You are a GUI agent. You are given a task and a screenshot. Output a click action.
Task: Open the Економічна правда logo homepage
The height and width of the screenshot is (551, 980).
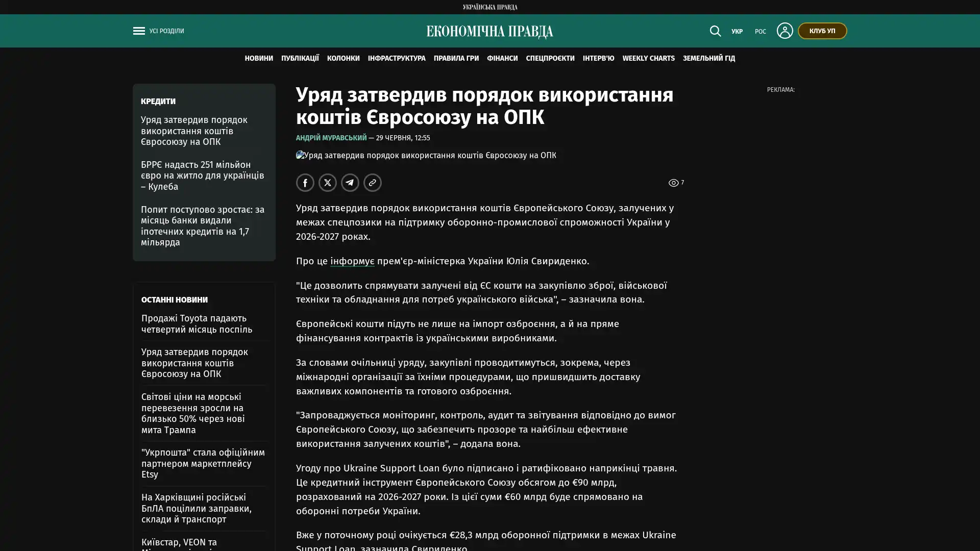[x=490, y=32]
